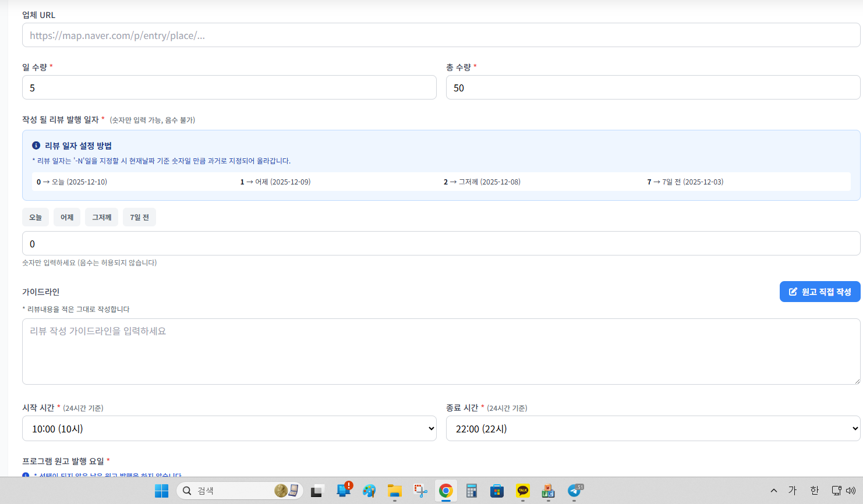The image size is (863, 504).
Task: Expand the system tray hidden icons chevron
Action: click(x=773, y=491)
